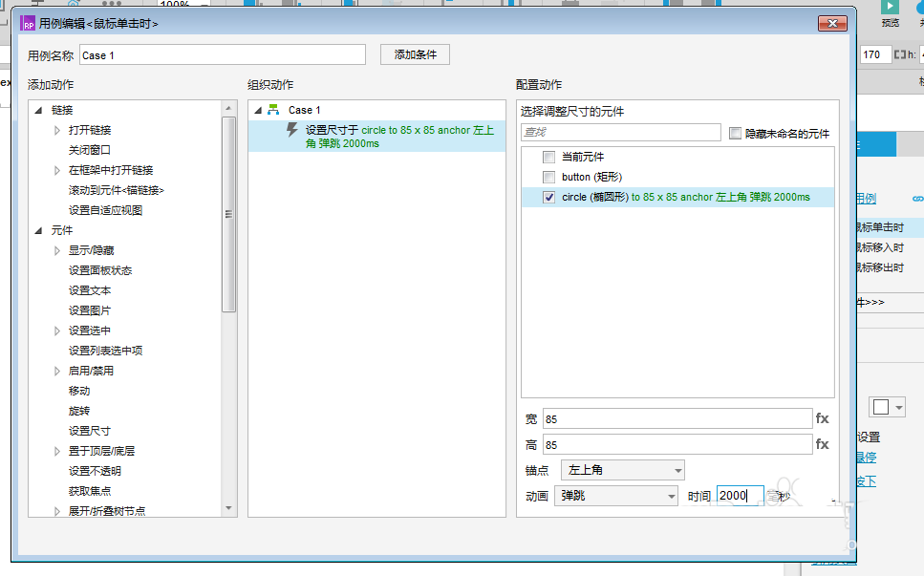Viewport: 924px width, 576px height.
Task: Click 170 width field in main window
Action: coord(874,54)
